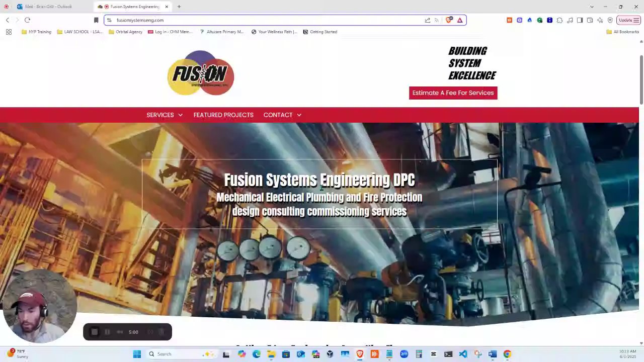
Task: Open the apps grid in bookmarks bar
Action: tap(9, 32)
